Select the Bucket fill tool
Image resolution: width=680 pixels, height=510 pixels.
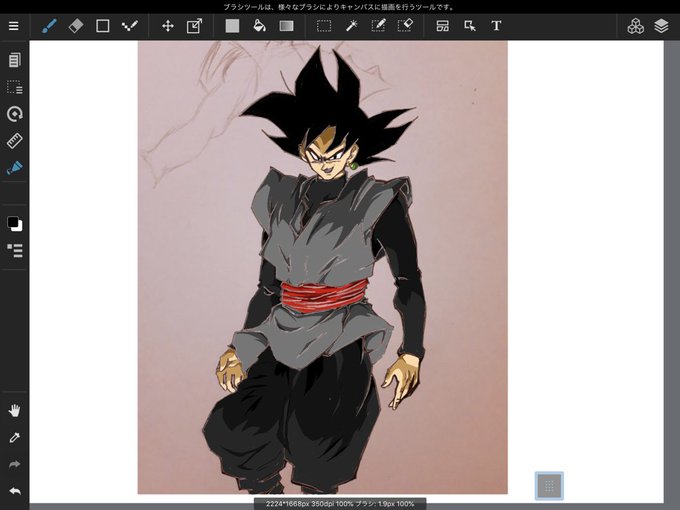pyautogui.click(x=259, y=26)
